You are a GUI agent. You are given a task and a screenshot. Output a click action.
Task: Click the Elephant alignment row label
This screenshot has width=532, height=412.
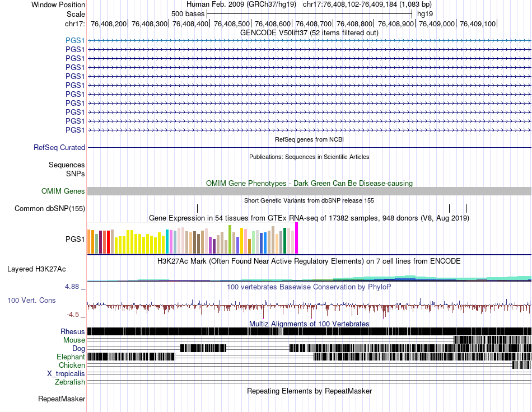coord(71,357)
